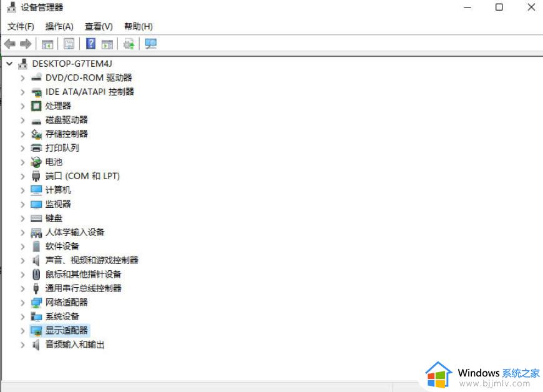Click the Update driver toolbar icon
Image resolution: width=543 pixels, height=392 pixels.
pos(129,44)
